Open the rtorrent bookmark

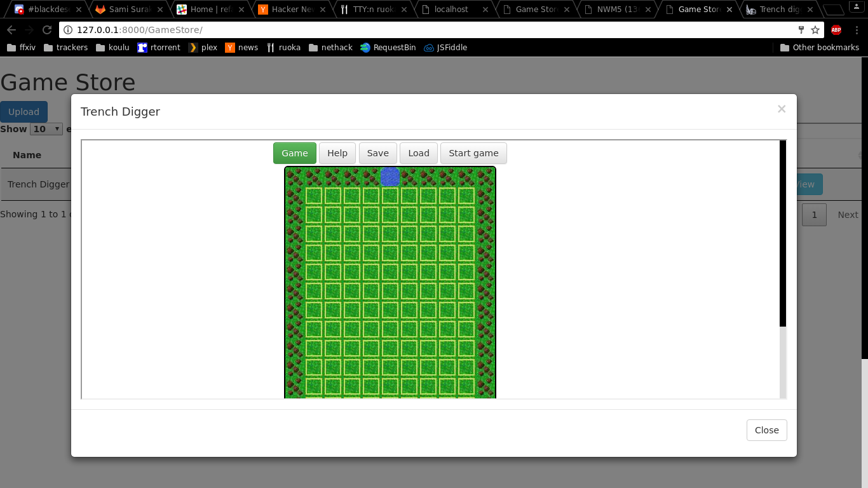(159, 48)
